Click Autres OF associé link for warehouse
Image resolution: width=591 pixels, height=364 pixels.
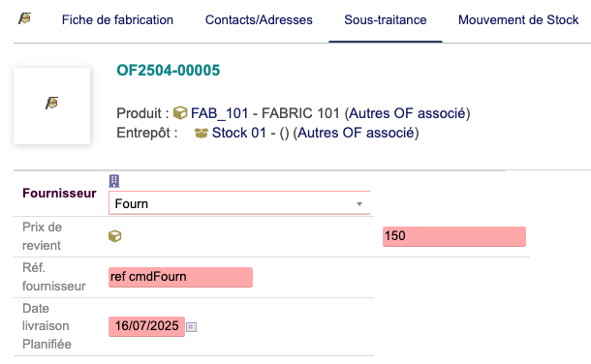click(356, 133)
